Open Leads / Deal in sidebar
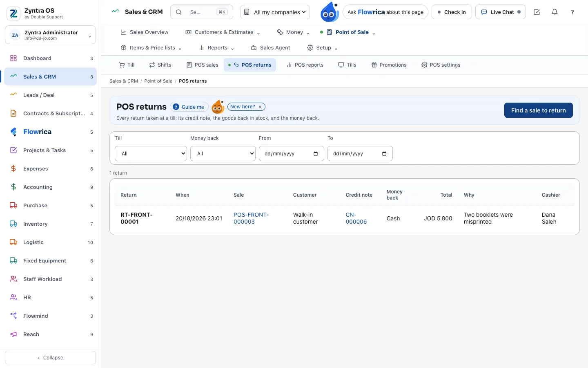 coord(51,95)
